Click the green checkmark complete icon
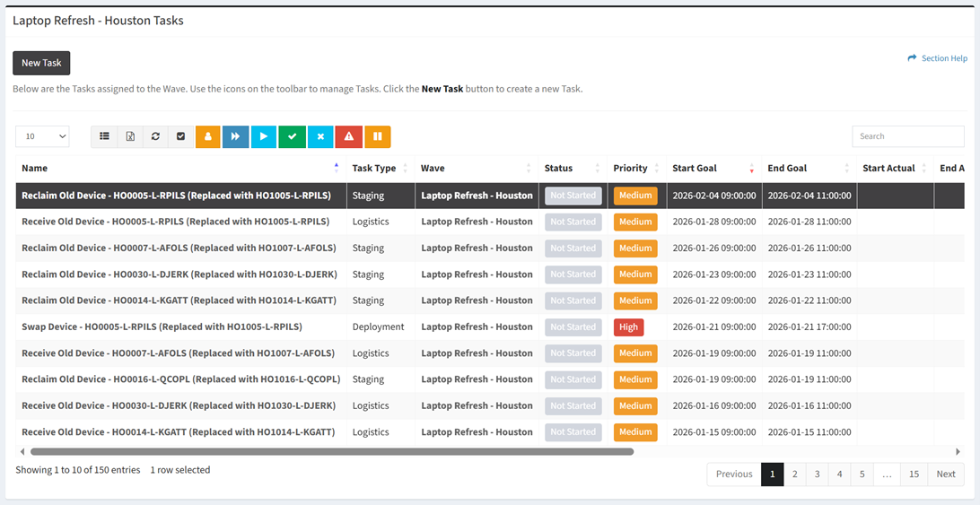 pos(292,136)
